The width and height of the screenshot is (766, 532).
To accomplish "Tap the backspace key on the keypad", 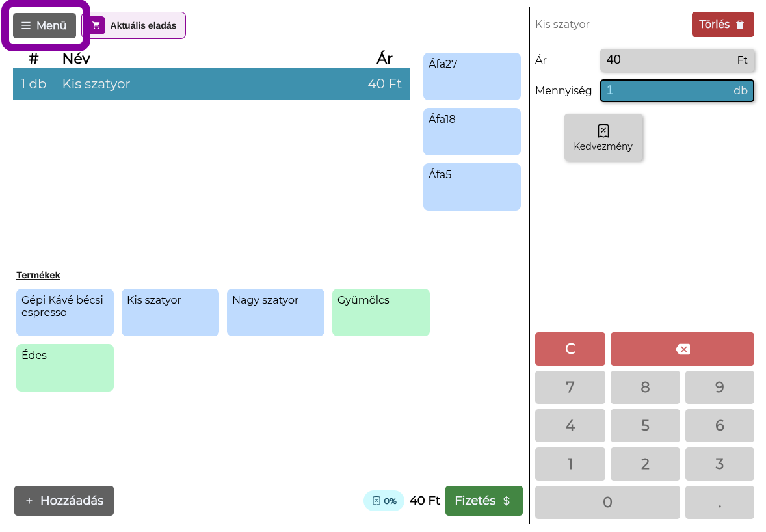I will (x=682, y=349).
